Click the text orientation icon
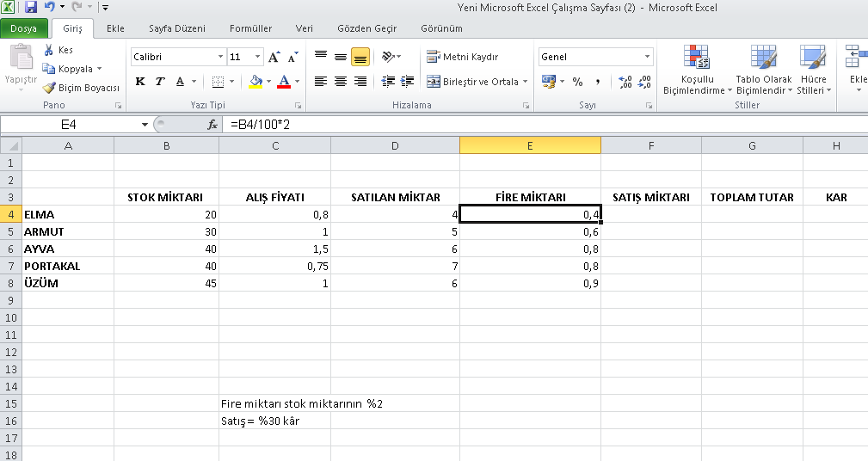This screenshot has height=461, width=868. 388,57
